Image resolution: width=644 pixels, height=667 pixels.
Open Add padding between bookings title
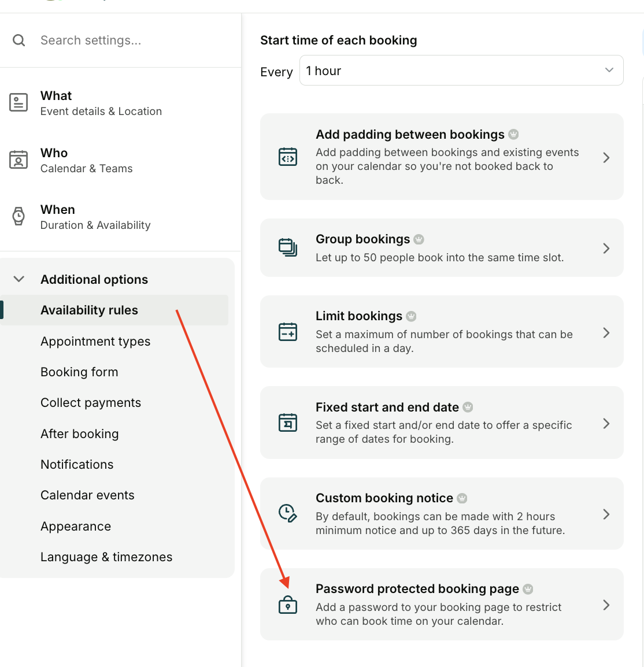click(x=410, y=135)
